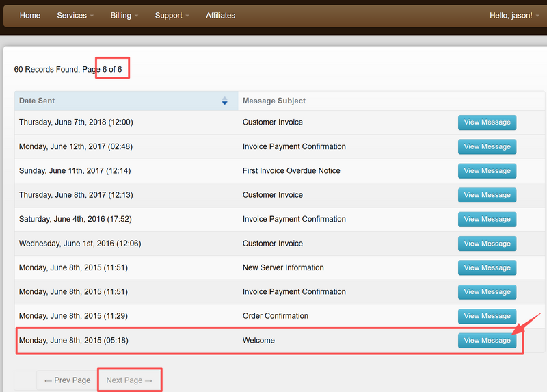Open the Home menu item
The height and width of the screenshot is (392, 547).
30,15
